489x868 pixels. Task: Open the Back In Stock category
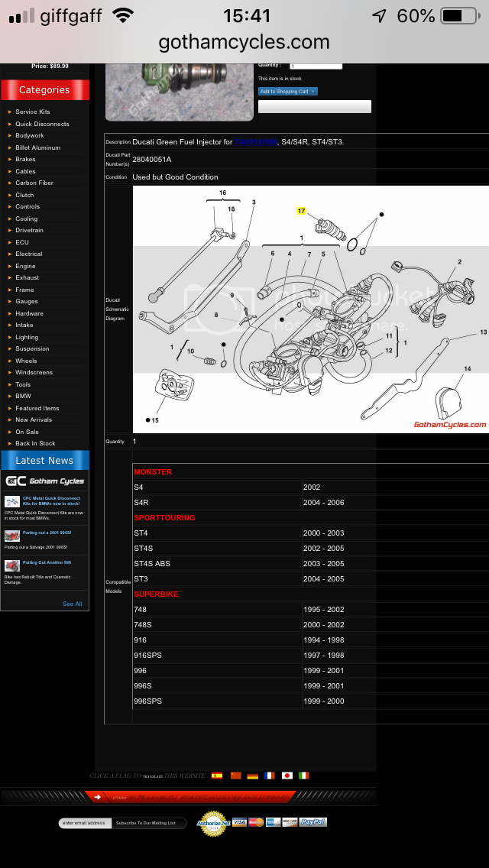click(35, 443)
